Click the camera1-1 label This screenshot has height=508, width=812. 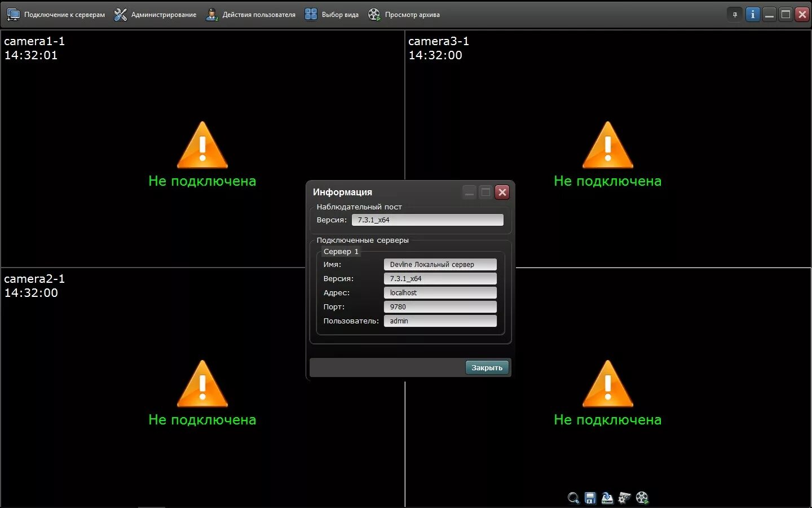(34, 41)
